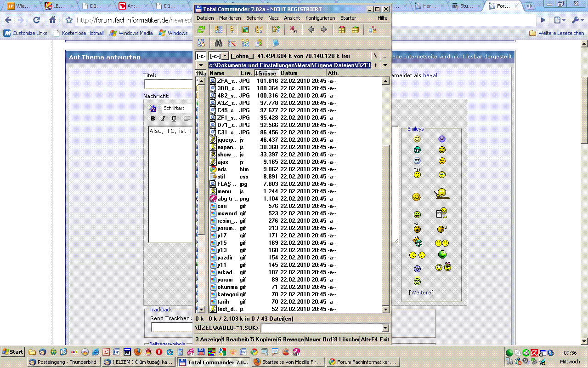Toggle italic formatting in forum editor
The height and width of the screenshot is (368, 588).
tap(163, 119)
